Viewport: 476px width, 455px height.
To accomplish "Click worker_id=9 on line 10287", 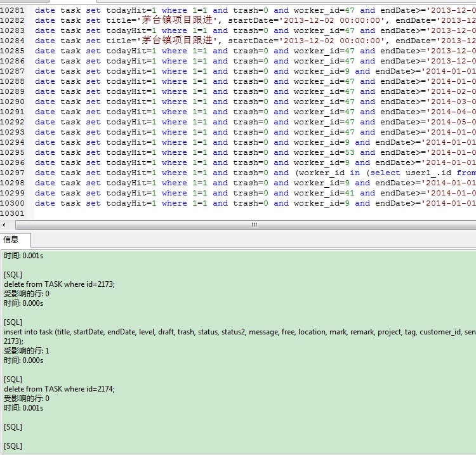I will pyautogui.click(x=322, y=71).
